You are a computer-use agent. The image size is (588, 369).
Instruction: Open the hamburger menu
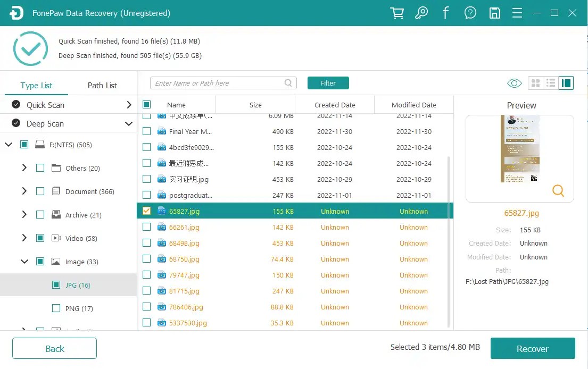point(517,13)
